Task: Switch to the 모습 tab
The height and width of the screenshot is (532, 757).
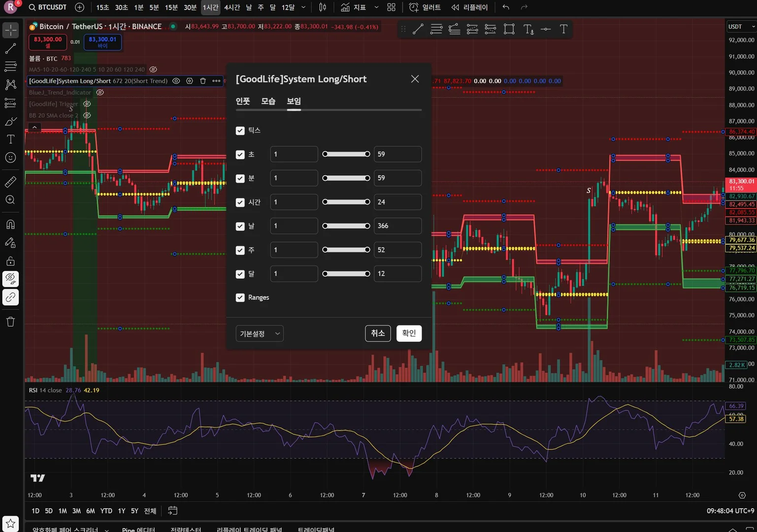Action: coord(268,101)
